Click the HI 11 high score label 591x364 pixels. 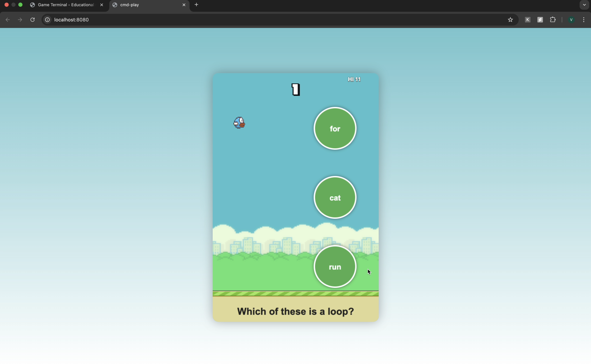point(354,79)
